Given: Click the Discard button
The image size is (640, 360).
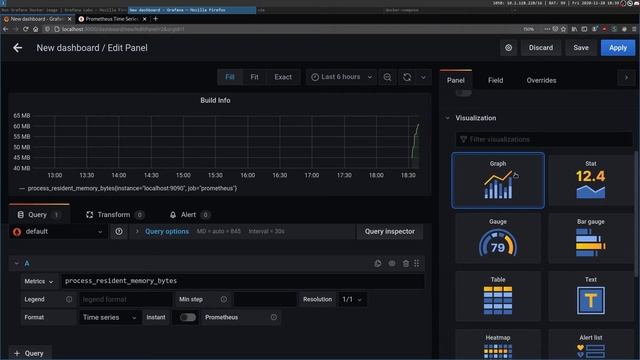Looking at the screenshot, I should (541, 48).
